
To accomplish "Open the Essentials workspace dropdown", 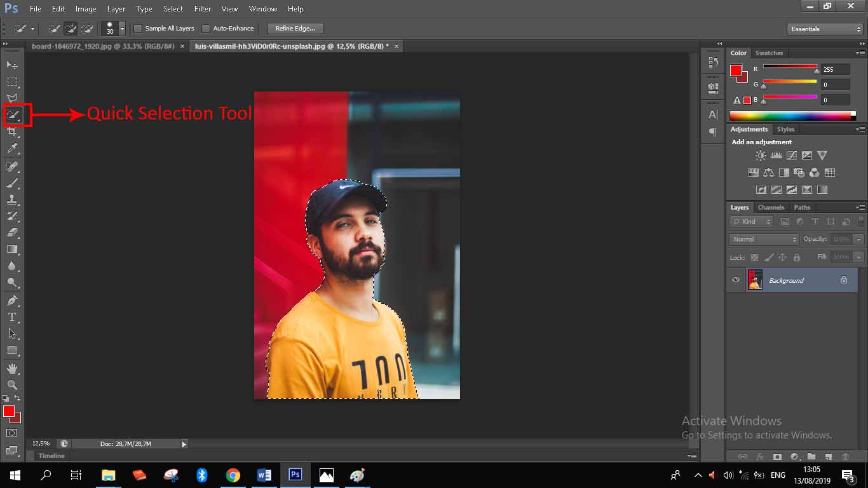I will pos(825,29).
